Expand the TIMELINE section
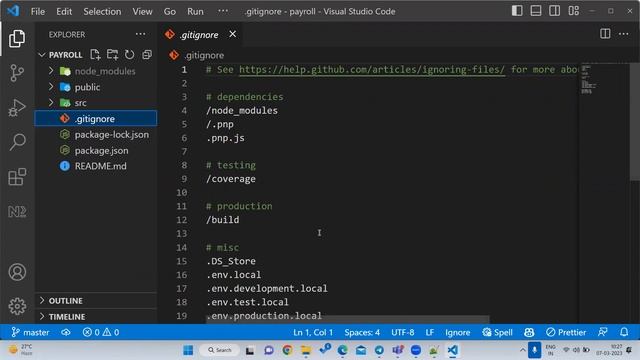 click(x=96, y=317)
